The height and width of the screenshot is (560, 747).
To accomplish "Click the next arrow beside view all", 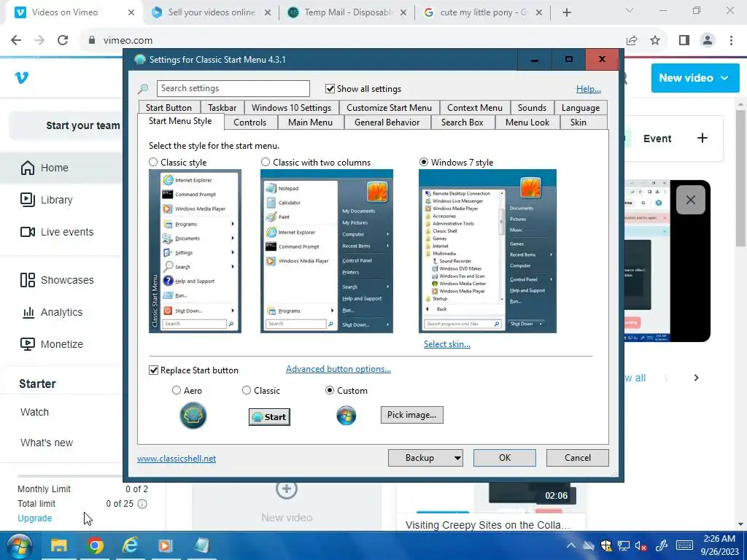I will (696, 378).
